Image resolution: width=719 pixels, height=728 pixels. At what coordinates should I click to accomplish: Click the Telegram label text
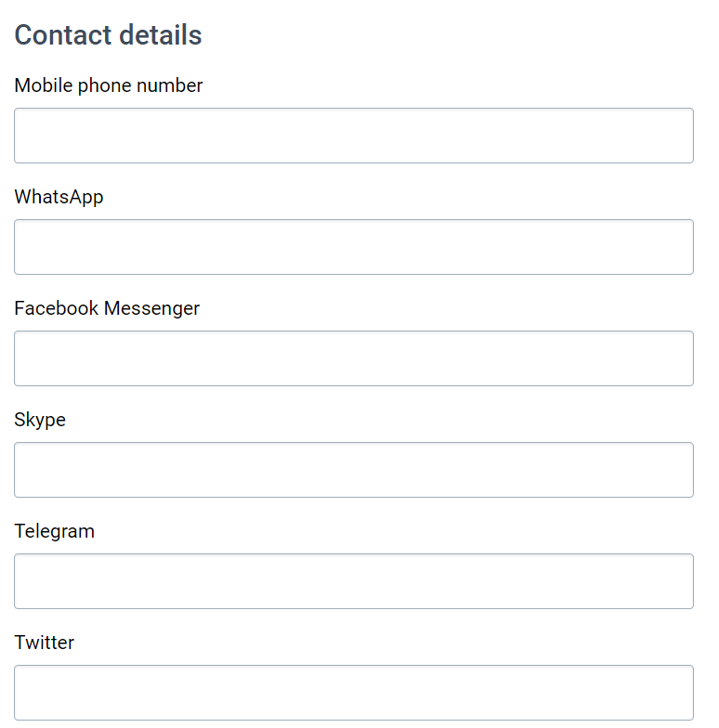54,531
